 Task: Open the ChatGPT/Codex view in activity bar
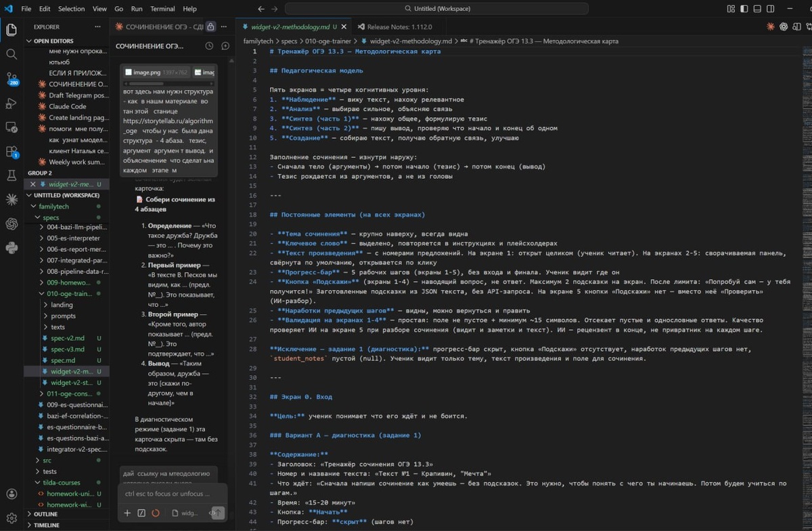(12, 224)
